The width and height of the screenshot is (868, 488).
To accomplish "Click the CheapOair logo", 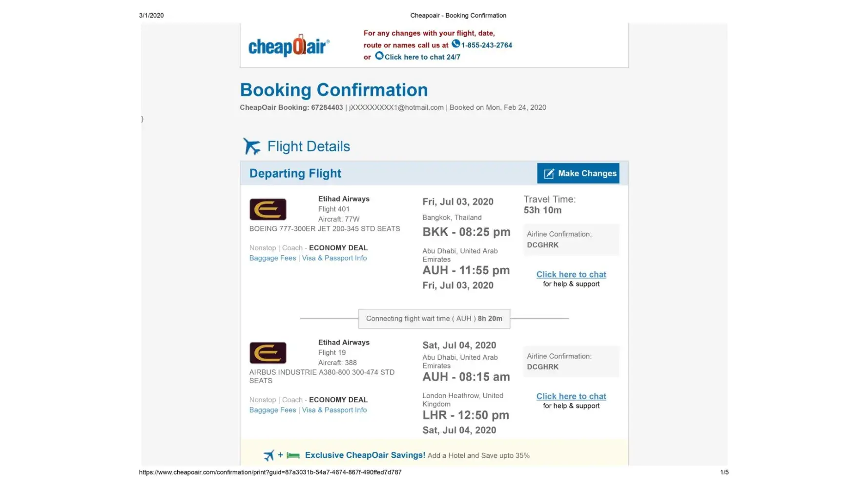I will click(289, 46).
